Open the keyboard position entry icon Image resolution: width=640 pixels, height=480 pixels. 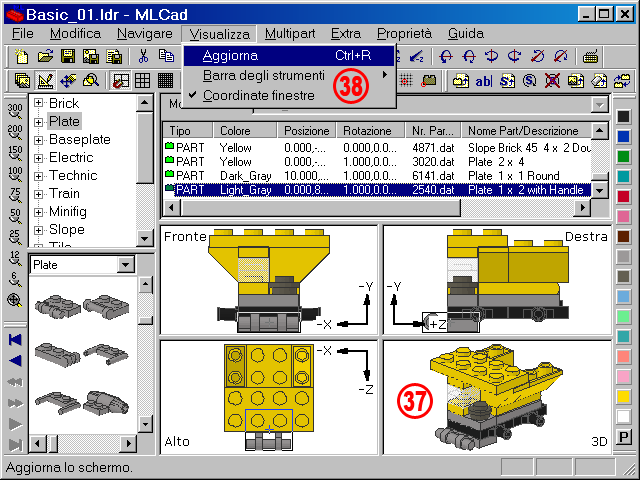[x=590, y=56]
